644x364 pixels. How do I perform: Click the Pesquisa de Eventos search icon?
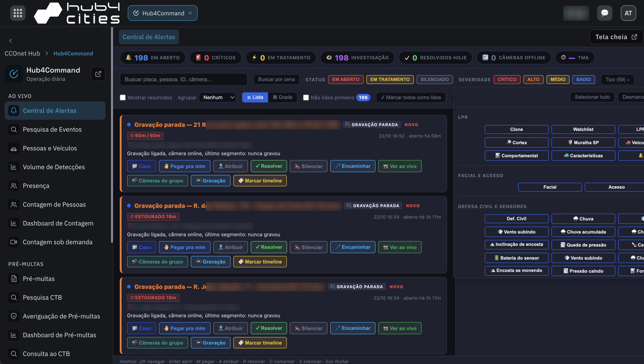tap(14, 129)
